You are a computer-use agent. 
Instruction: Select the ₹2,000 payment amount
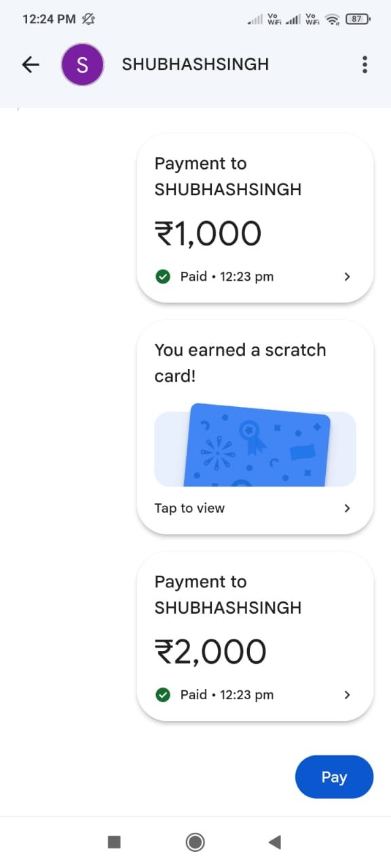pyautogui.click(x=210, y=652)
